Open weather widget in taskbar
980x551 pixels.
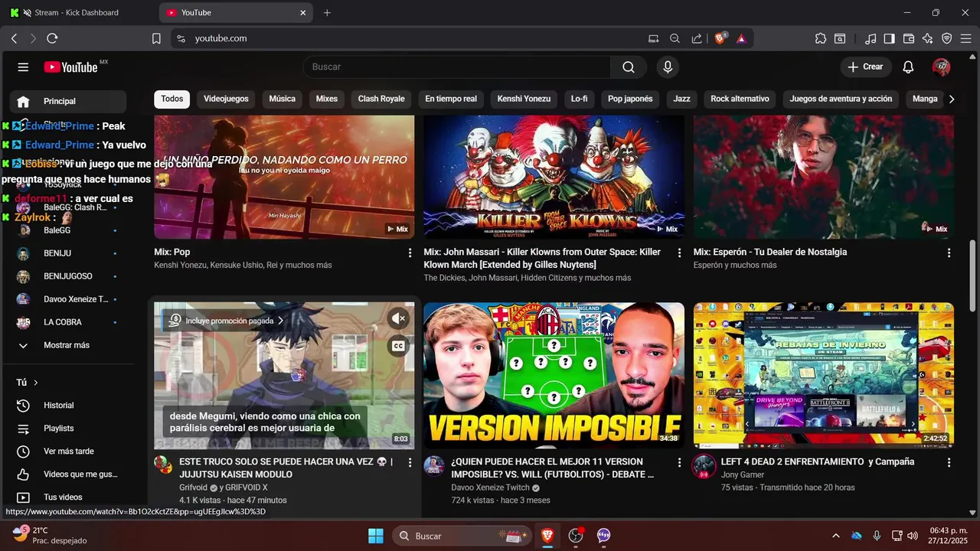[50, 535]
